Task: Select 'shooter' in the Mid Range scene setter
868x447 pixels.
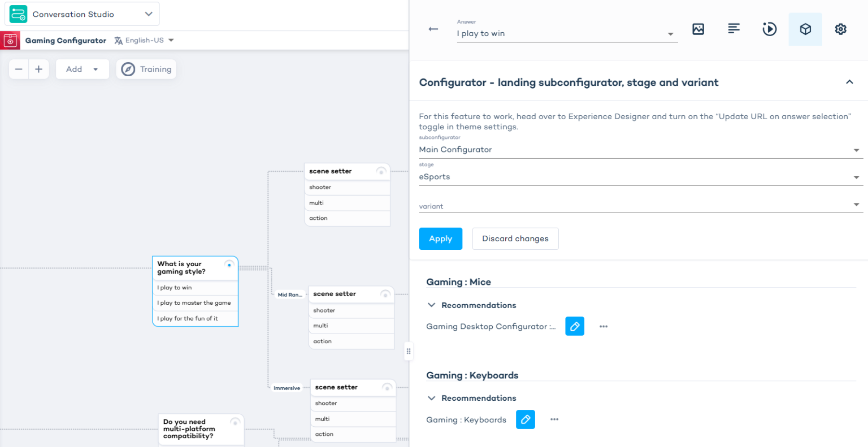Action: 351,311
